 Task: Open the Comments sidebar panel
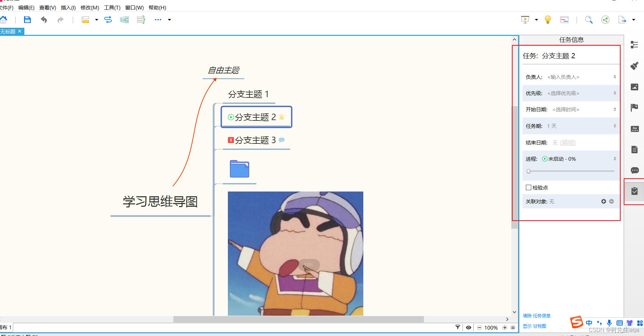click(635, 170)
